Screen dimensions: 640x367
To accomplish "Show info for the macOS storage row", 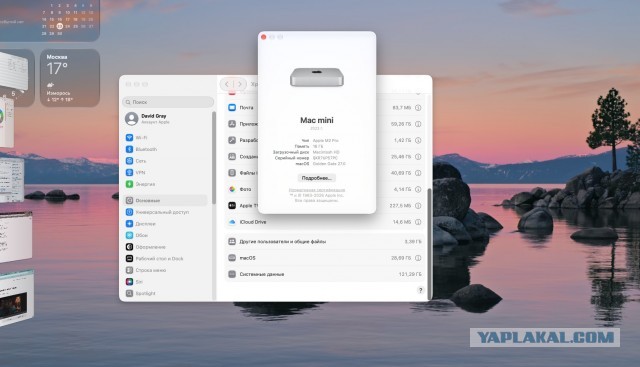I will pos(418,258).
